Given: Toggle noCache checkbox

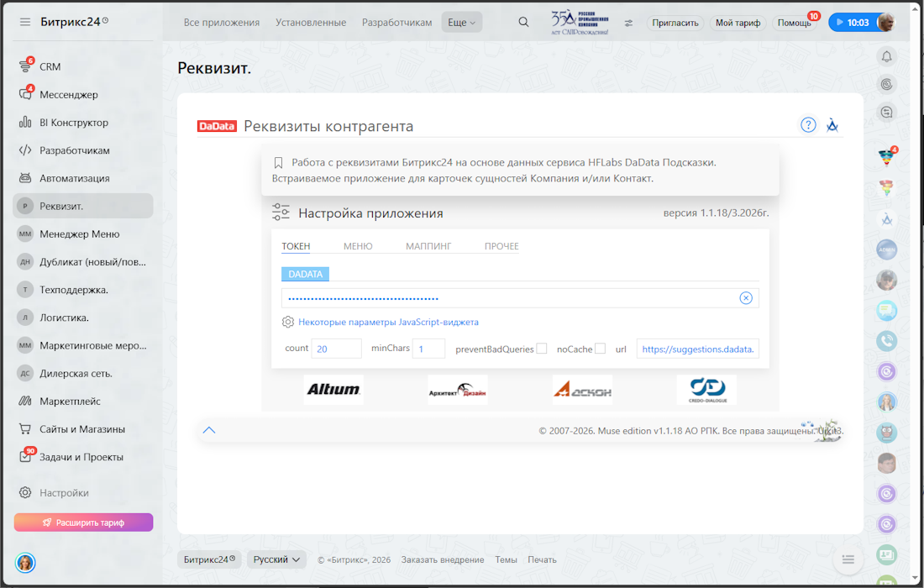Looking at the screenshot, I should (x=600, y=349).
